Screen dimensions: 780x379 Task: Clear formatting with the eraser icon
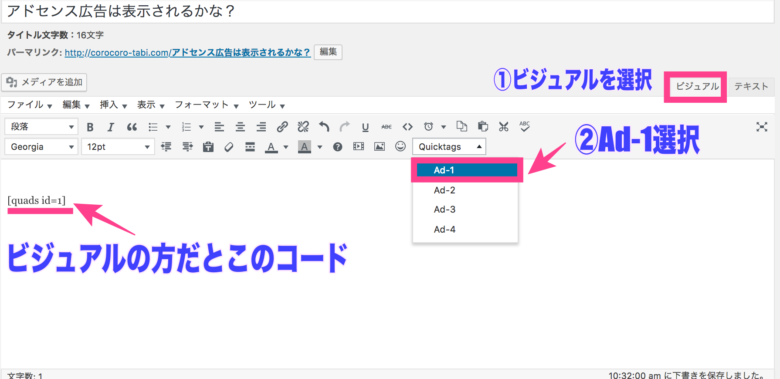tap(229, 147)
